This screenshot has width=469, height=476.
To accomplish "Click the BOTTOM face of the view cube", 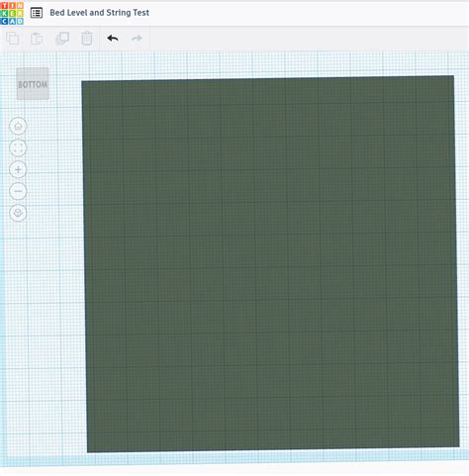I will tap(33, 84).
